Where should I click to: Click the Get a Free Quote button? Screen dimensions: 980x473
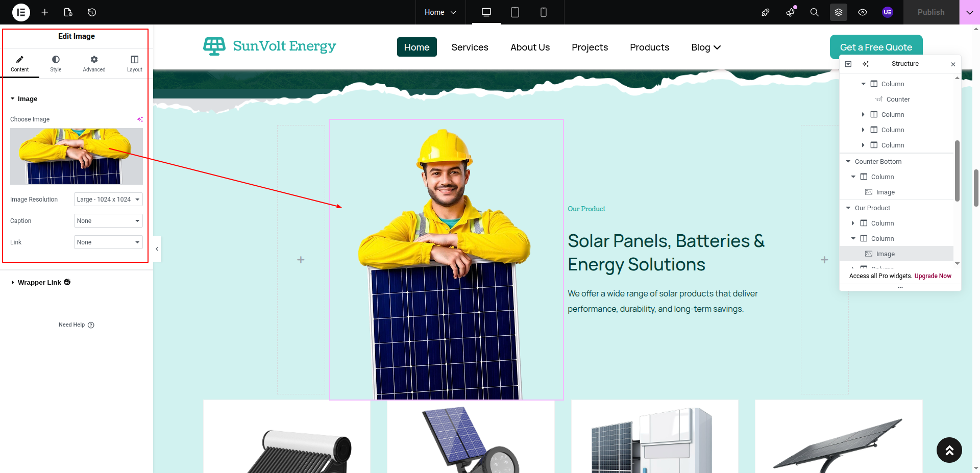click(x=876, y=47)
